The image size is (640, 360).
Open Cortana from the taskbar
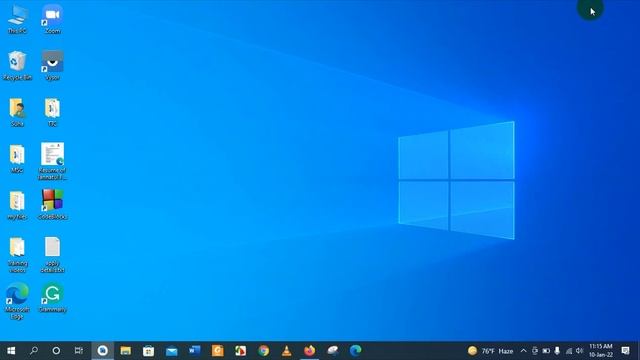click(56, 351)
